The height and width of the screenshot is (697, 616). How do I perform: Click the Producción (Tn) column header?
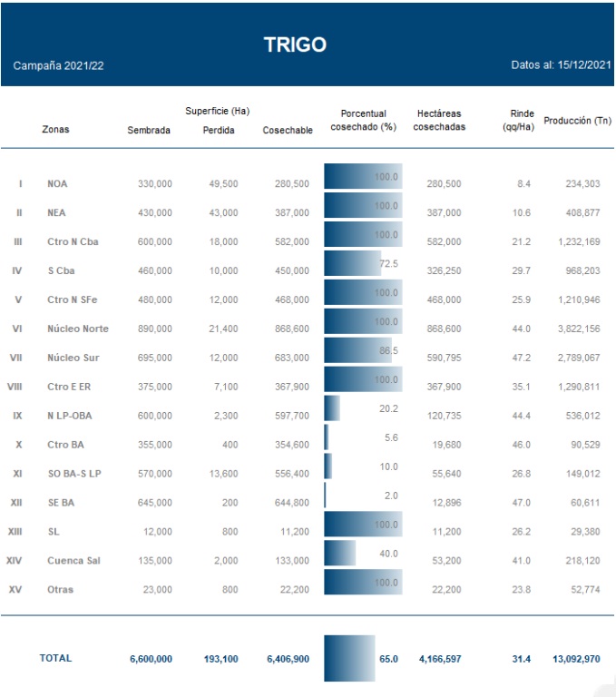pos(577,121)
